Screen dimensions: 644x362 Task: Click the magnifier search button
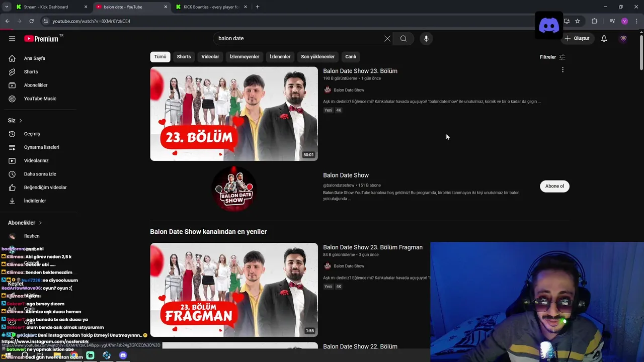coord(404,38)
